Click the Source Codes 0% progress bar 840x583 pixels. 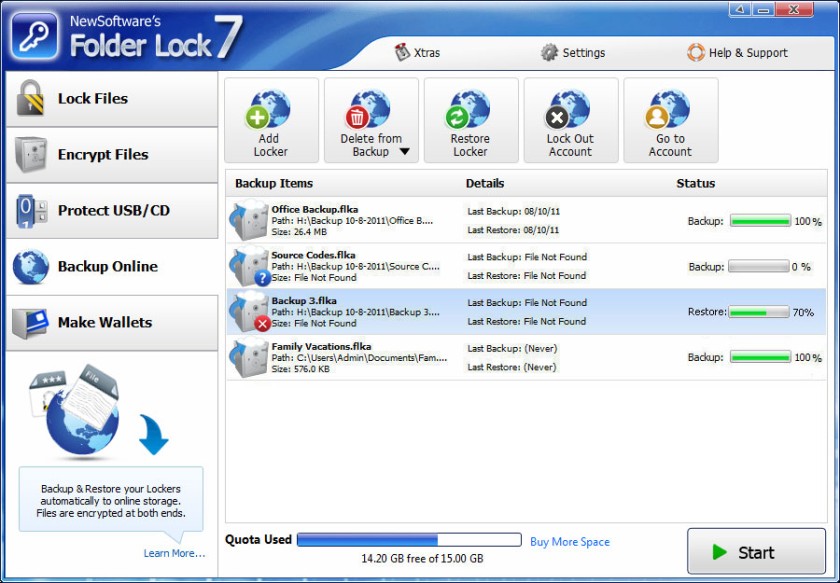[x=759, y=266]
